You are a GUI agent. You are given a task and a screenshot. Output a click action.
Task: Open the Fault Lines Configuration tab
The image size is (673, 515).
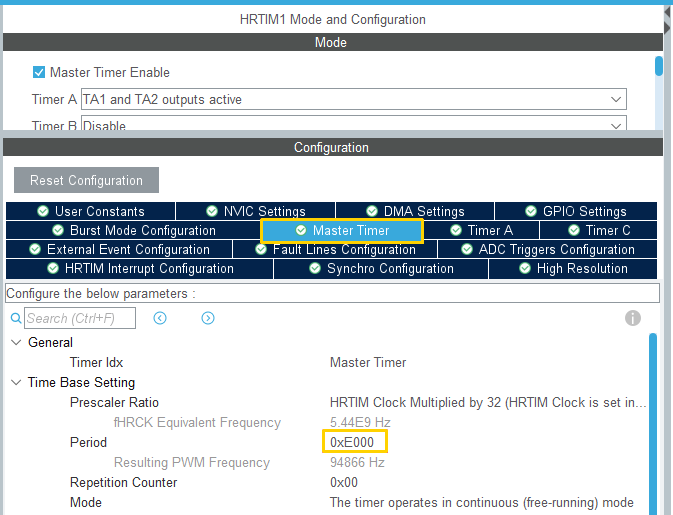point(335,249)
